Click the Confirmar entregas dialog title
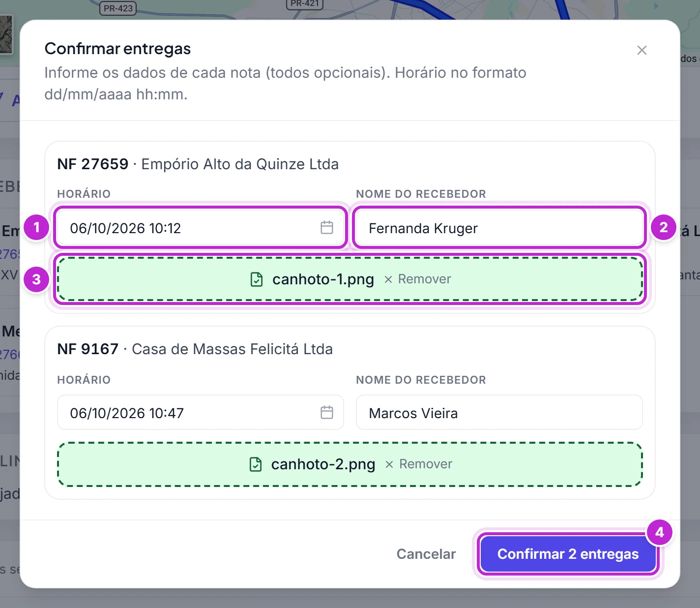This screenshot has height=608, width=700. coord(117,49)
